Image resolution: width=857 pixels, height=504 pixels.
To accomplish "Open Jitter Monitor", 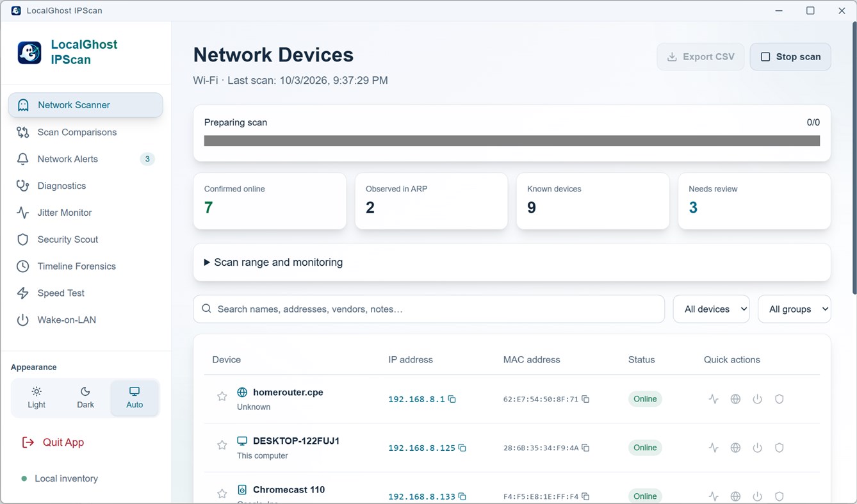I will coord(85,213).
